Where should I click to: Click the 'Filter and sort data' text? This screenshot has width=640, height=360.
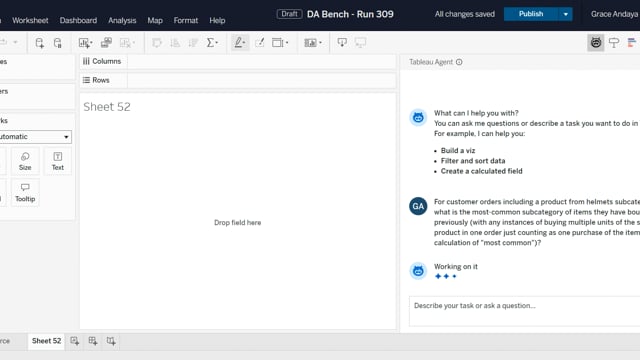pos(473,161)
